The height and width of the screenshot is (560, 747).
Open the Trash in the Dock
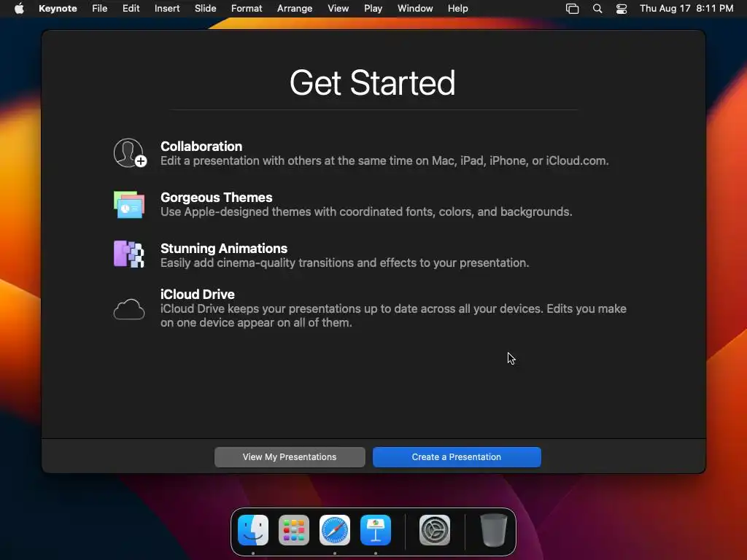tap(494, 530)
